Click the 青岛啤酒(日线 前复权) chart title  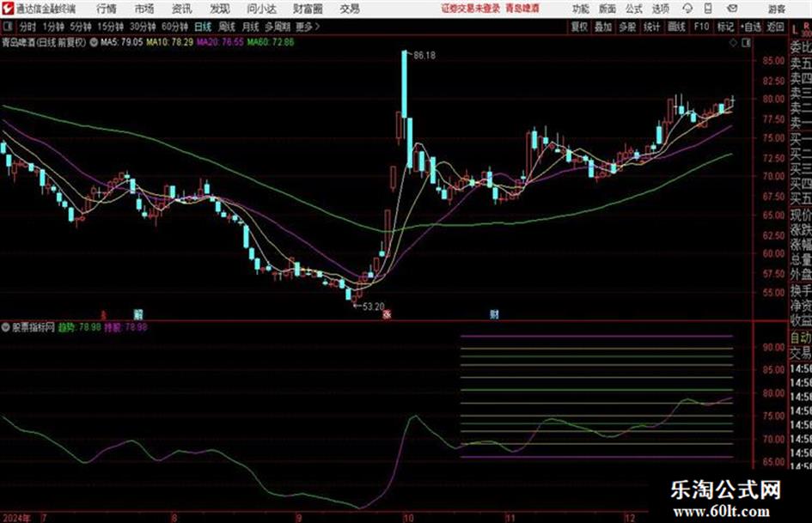click(x=44, y=42)
